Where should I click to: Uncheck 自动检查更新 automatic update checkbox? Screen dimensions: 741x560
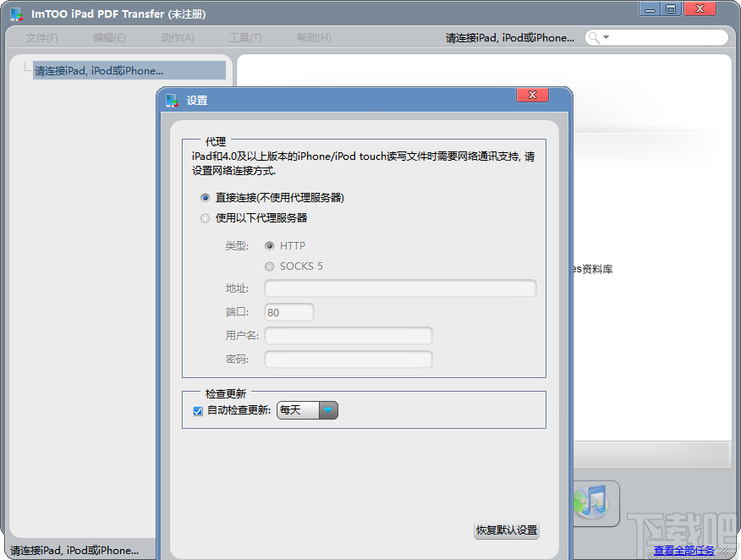199,409
